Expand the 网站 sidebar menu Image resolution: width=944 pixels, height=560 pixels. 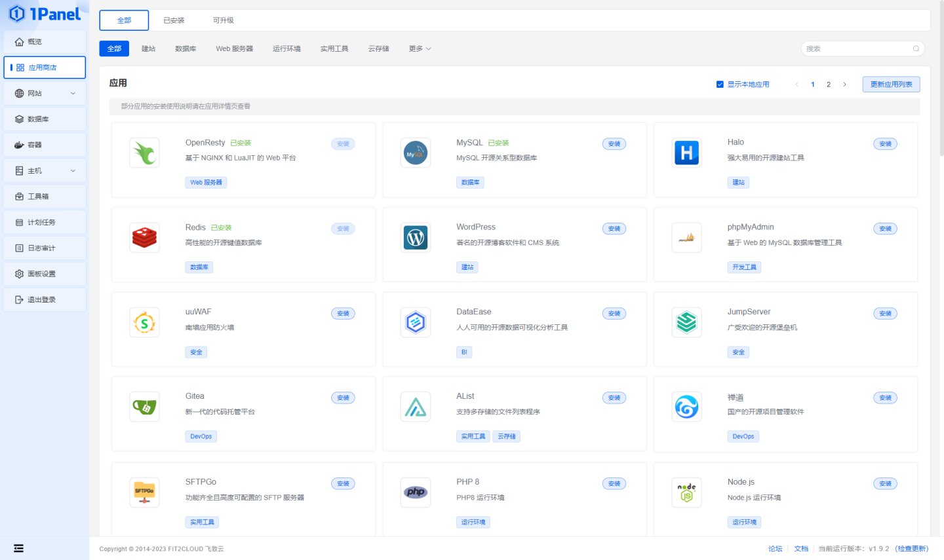pos(45,94)
